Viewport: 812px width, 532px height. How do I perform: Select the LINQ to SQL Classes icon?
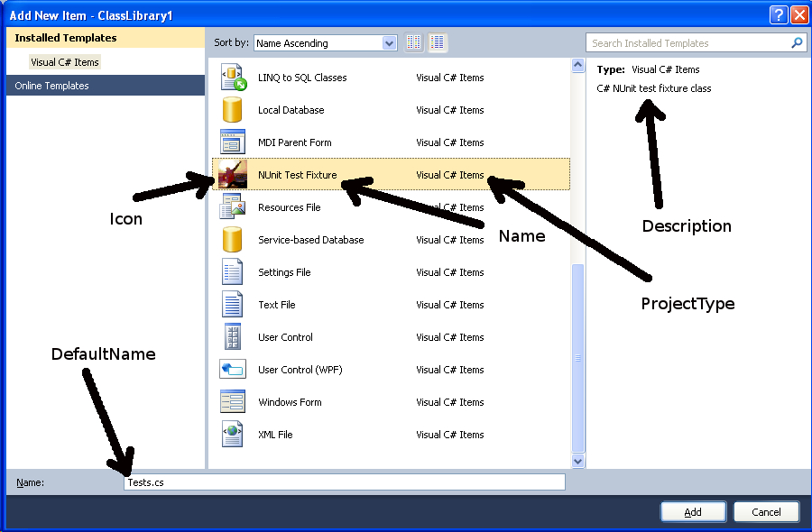(x=233, y=78)
